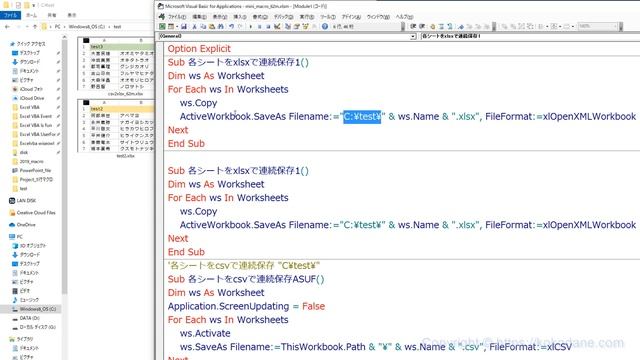Toggle Bookmark flag icon on Edit toolbar

pyautogui.click(x=461, y=26)
